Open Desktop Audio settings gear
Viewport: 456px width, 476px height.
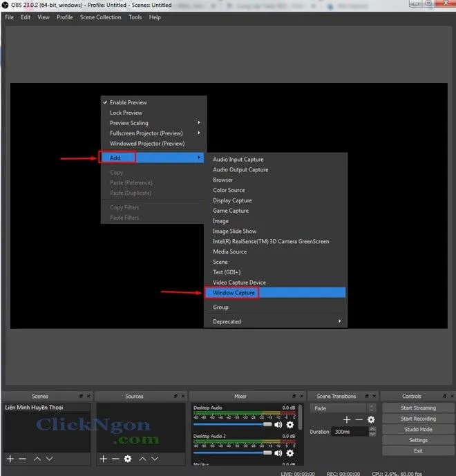pyautogui.click(x=290, y=424)
